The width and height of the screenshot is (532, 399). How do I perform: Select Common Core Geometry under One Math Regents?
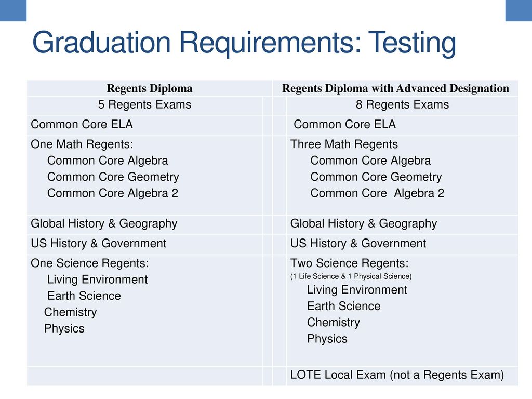click(x=113, y=177)
